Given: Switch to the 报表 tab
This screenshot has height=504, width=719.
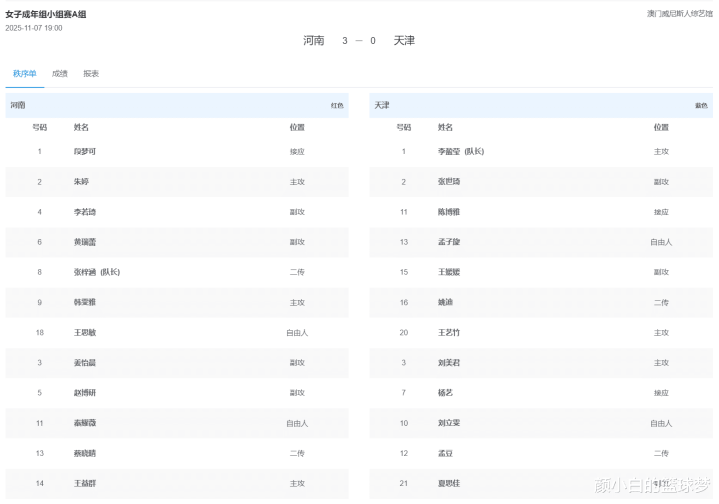Looking at the screenshot, I should [x=91, y=73].
